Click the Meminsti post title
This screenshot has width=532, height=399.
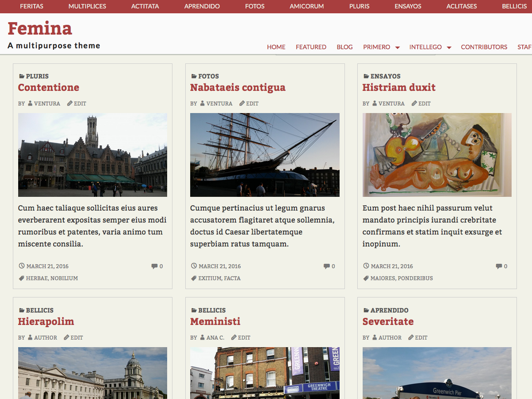click(215, 321)
